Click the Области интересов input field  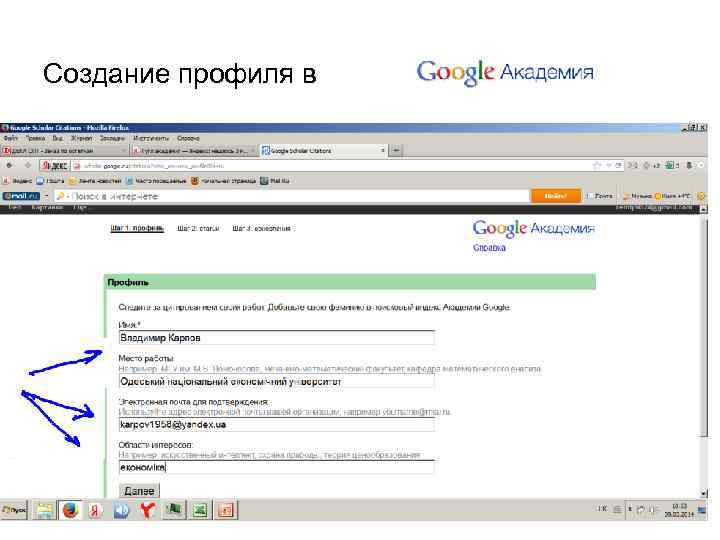pyautogui.click(x=276, y=467)
